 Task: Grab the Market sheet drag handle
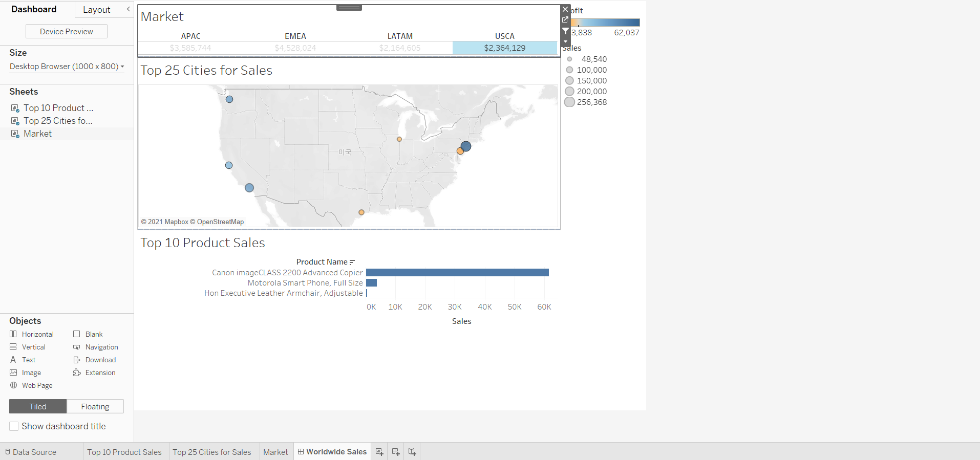[x=349, y=8]
